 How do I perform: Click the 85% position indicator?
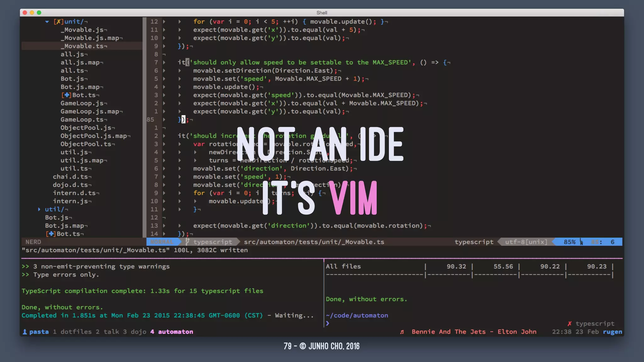569,242
